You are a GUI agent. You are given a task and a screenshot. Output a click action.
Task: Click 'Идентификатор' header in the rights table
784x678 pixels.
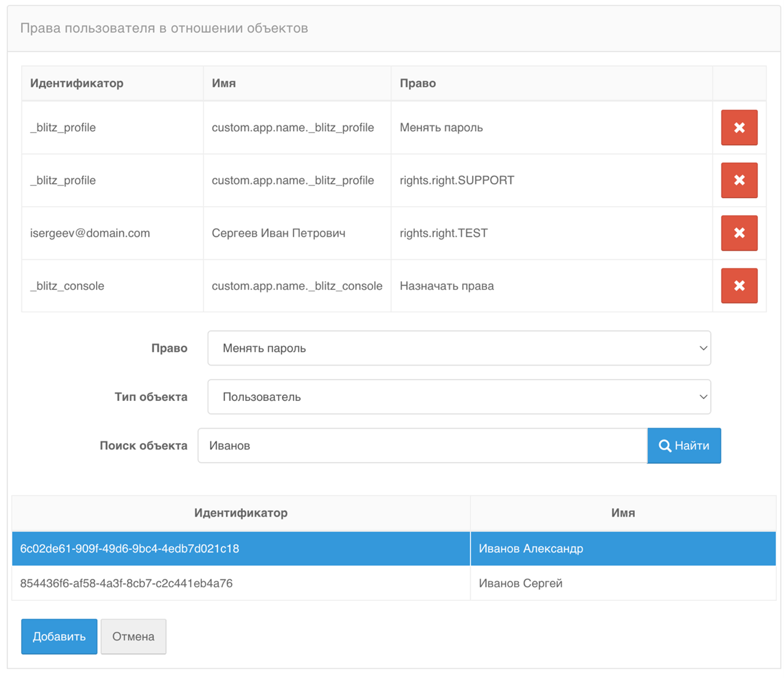77,84
